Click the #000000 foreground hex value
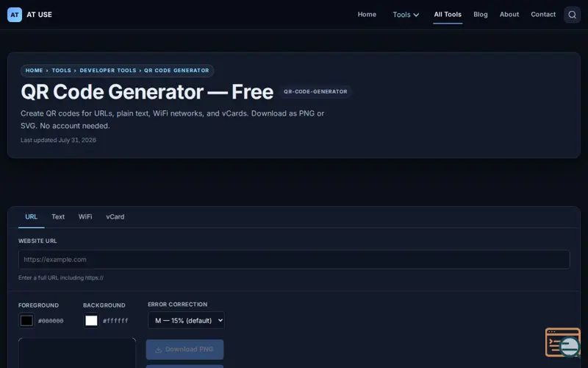This screenshot has height=368, width=588. point(51,321)
